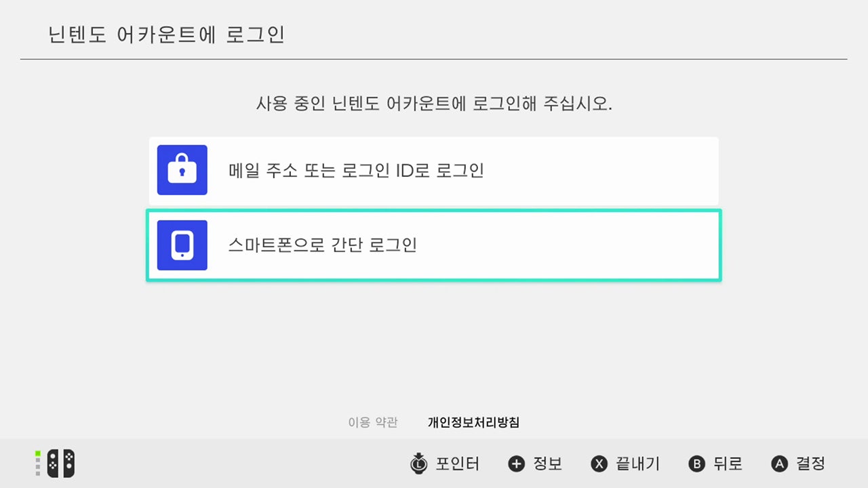Click the 사용 중인 닌텐도 어카운트 instruction text
This screenshot has height=488, width=868.
click(433, 104)
